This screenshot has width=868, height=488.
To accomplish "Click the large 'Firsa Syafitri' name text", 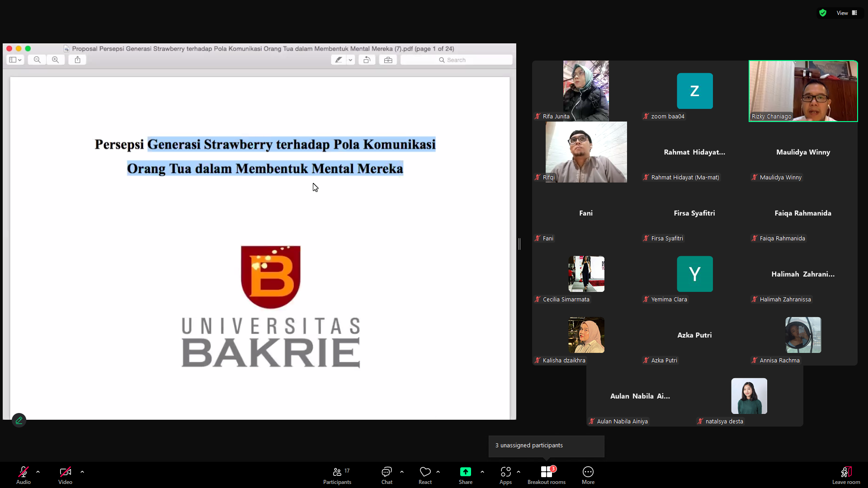I will tap(694, 213).
